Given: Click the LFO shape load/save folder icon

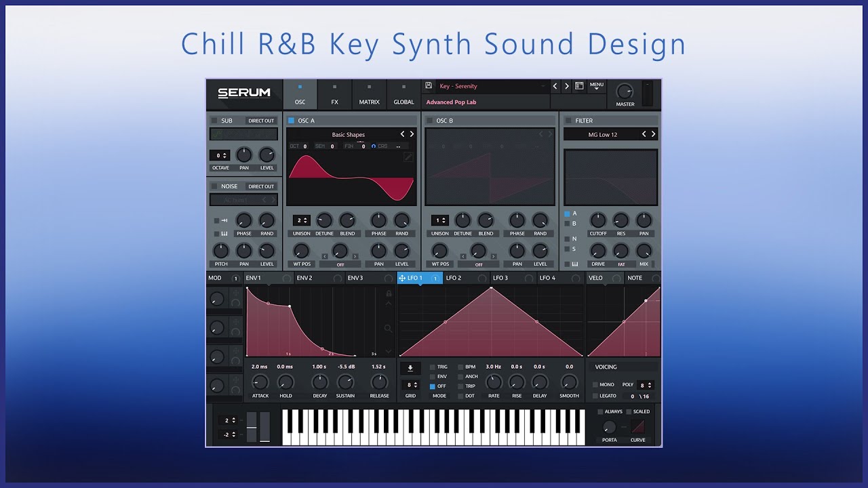Looking at the screenshot, I should (x=410, y=368).
